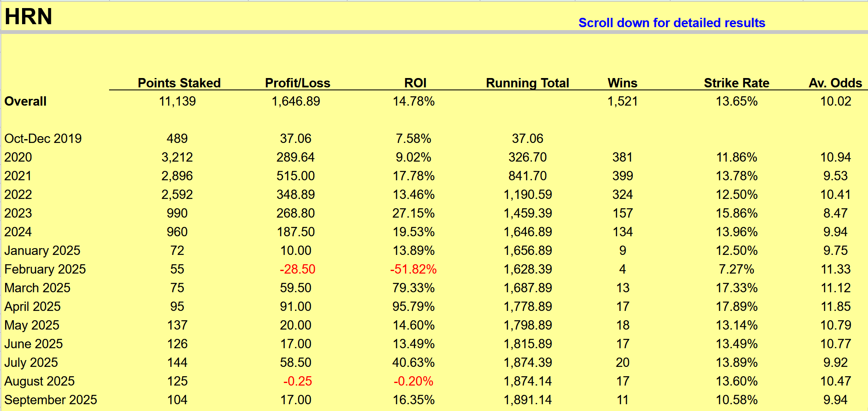This screenshot has width=868, height=411.
Task: Click the Wins column header
Action: click(x=622, y=83)
